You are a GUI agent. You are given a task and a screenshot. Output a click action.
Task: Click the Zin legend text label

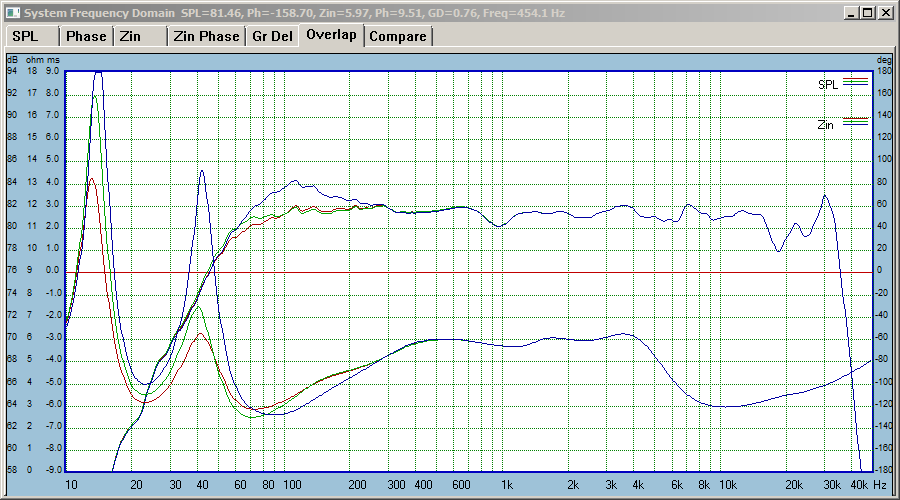pyautogui.click(x=825, y=125)
